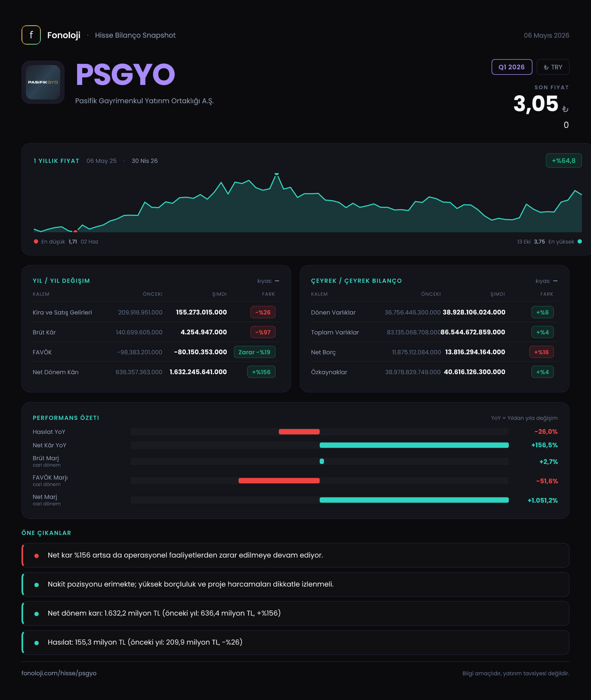Click the Net Borç row label
Viewport: 591px width, 700px height.
323,352
